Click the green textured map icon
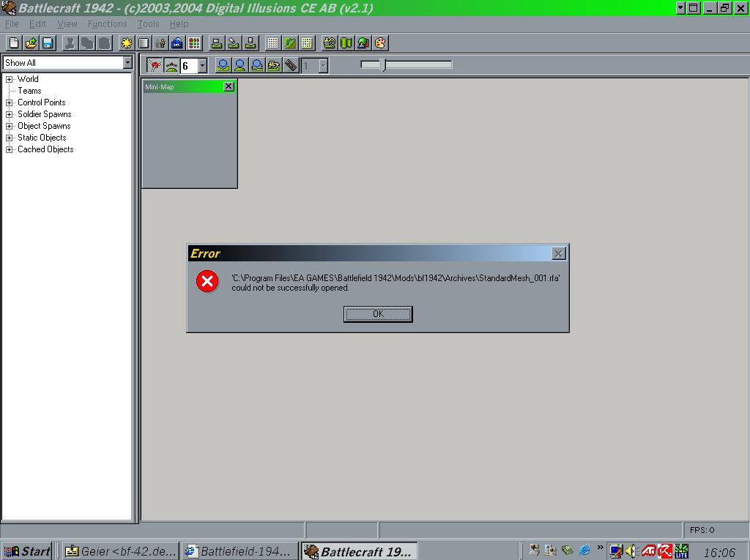750x560 pixels. (290, 43)
